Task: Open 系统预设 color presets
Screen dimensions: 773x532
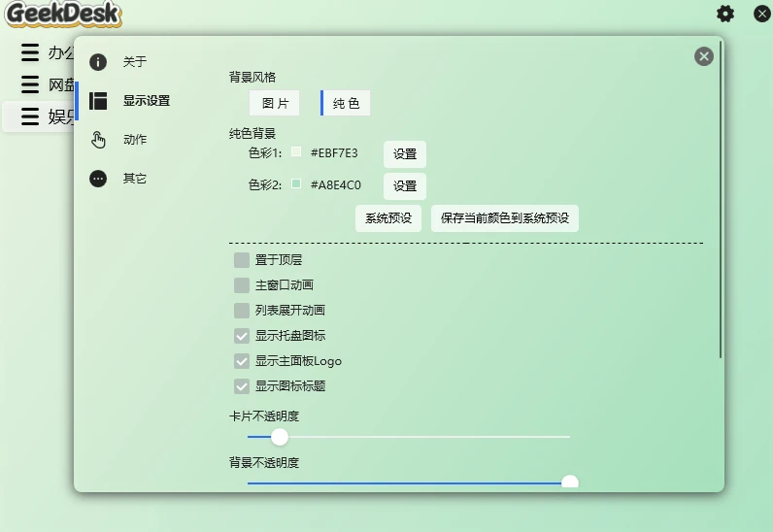Action: click(x=388, y=217)
